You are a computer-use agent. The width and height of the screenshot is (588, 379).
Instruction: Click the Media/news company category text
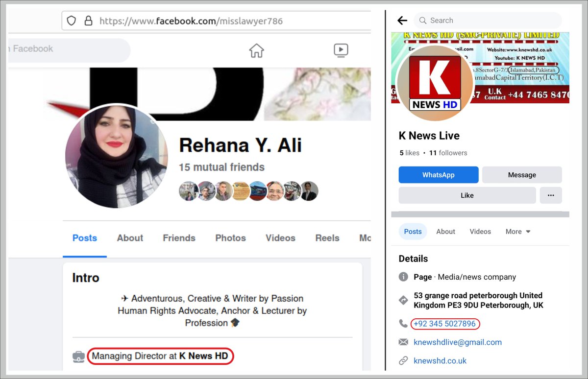[x=477, y=277]
